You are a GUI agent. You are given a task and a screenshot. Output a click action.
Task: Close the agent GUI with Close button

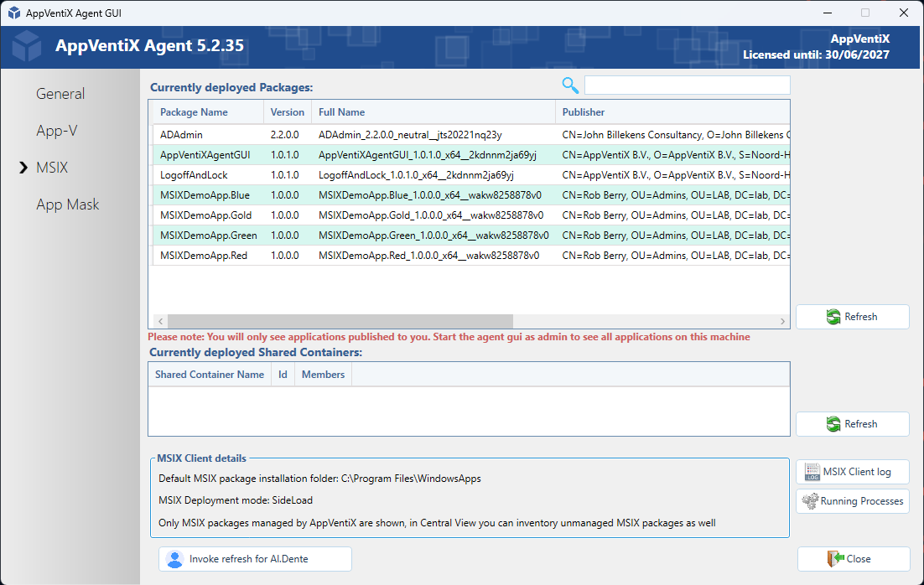pyautogui.click(x=854, y=559)
